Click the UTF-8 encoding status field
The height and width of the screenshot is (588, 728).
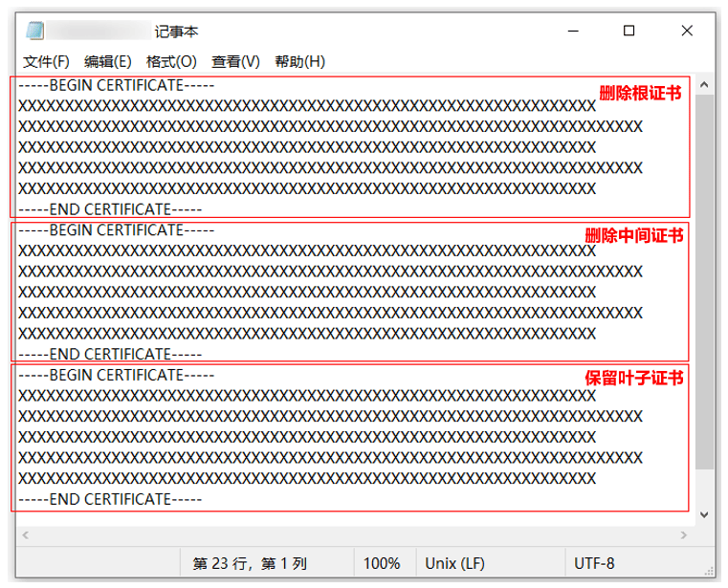click(x=594, y=563)
